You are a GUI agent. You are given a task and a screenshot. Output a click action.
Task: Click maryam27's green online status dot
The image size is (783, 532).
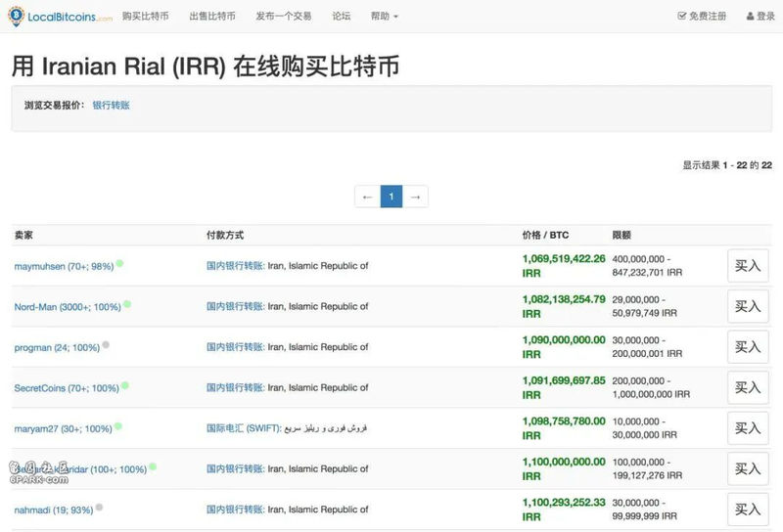pos(118,426)
